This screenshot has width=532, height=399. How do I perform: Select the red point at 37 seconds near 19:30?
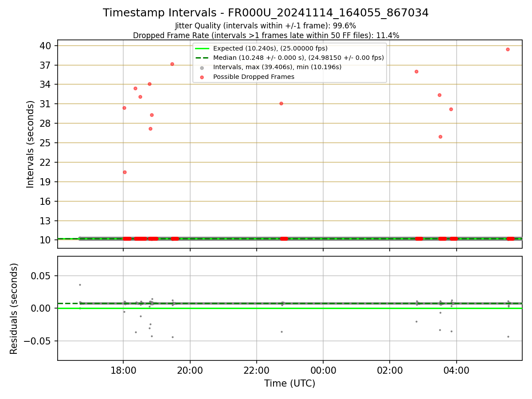(172, 64)
